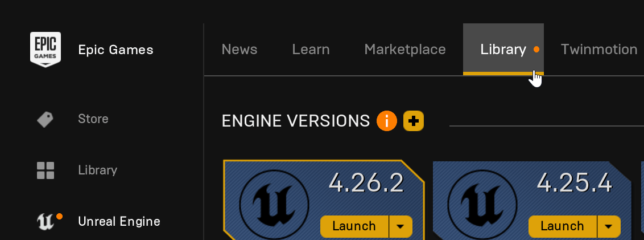Open the Marketplace tab
The height and width of the screenshot is (240, 644).
pyautogui.click(x=405, y=50)
